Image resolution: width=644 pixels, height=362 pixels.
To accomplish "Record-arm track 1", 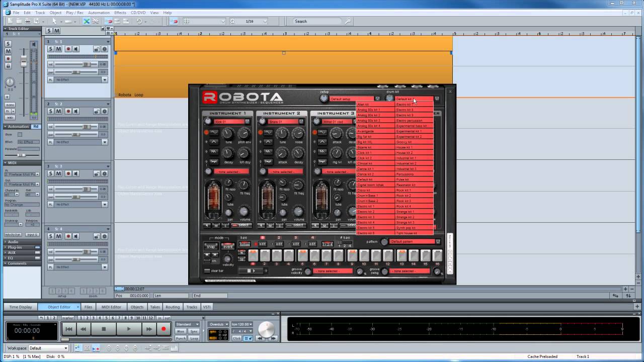I will click(x=68, y=49).
